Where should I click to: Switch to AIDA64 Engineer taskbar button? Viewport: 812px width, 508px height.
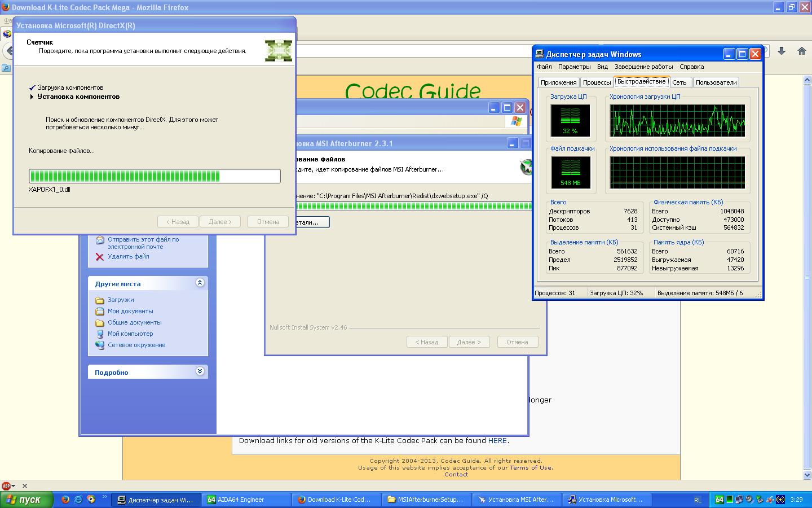(x=246, y=500)
